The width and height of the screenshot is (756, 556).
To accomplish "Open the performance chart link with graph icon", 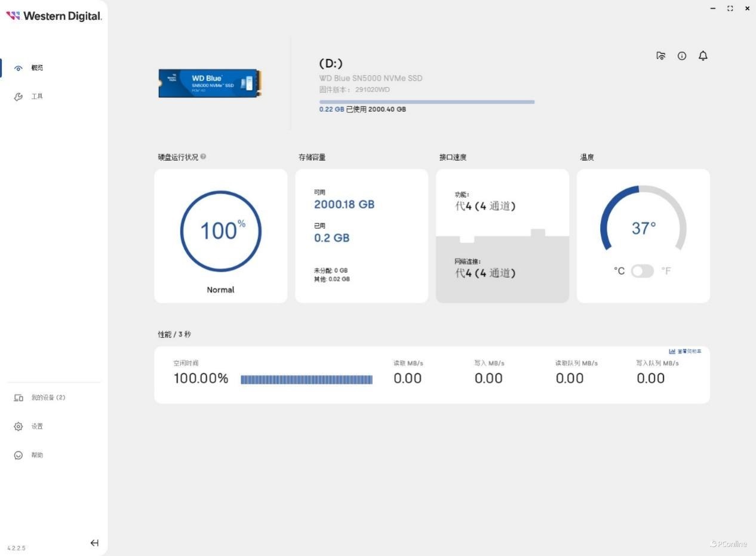I will coord(685,351).
